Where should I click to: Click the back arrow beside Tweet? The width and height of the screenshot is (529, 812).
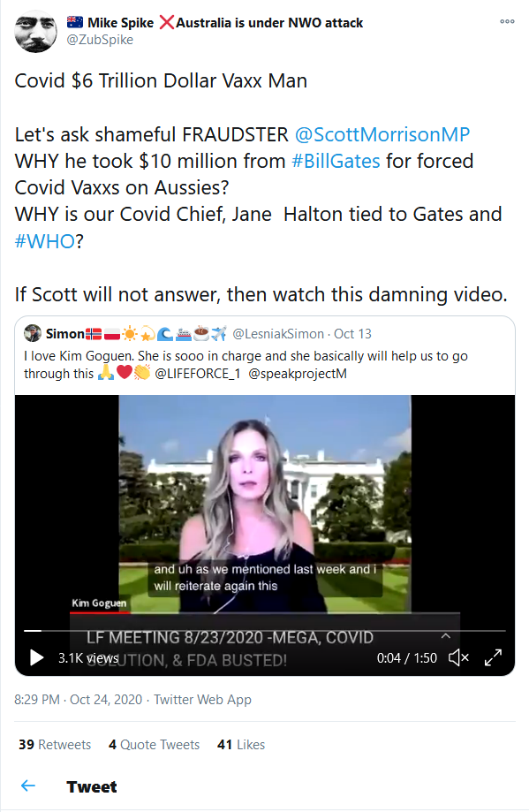pos(28,785)
